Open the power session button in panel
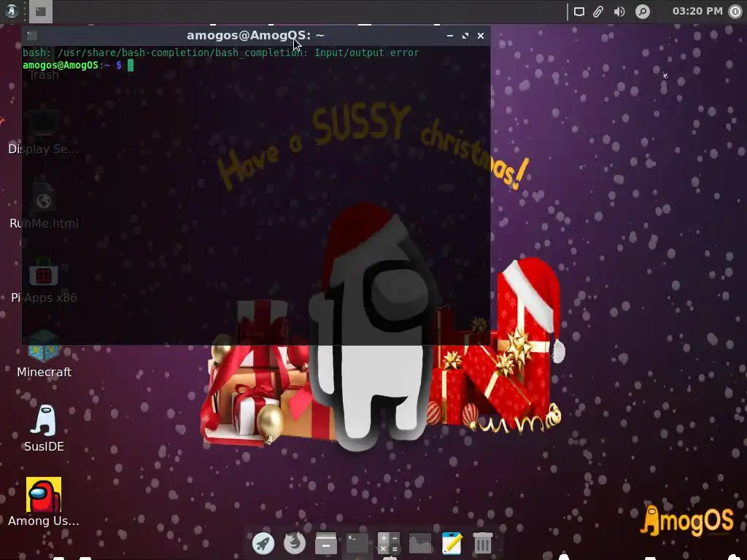747x560 pixels. [x=736, y=12]
